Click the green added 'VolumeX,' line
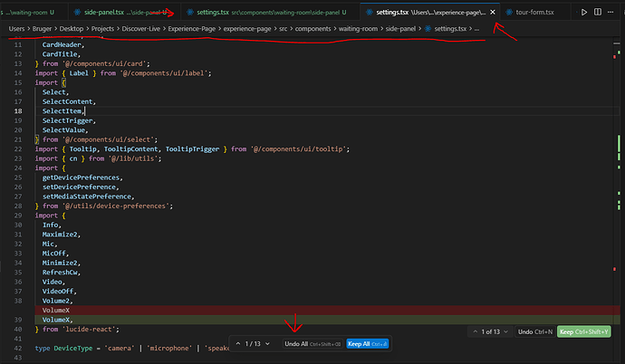Viewport: 625px width, 364px height. [x=327, y=320]
